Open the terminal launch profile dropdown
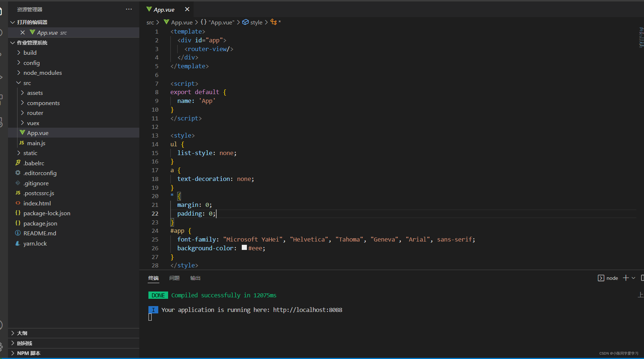 pyautogui.click(x=633, y=278)
